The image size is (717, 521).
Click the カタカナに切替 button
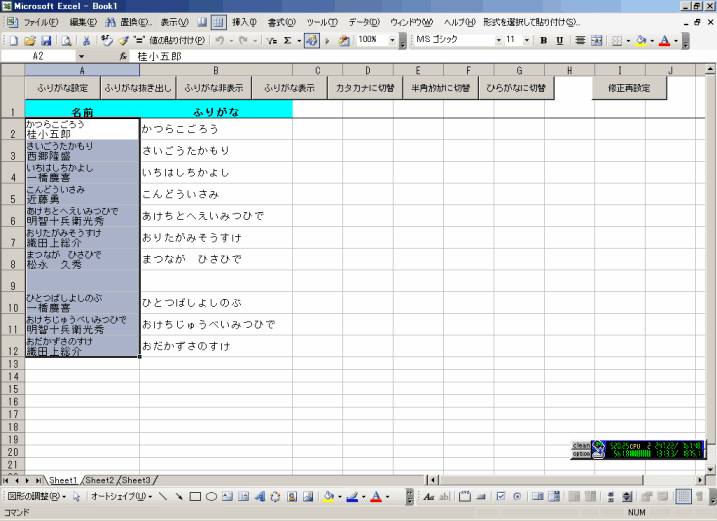pos(365,88)
